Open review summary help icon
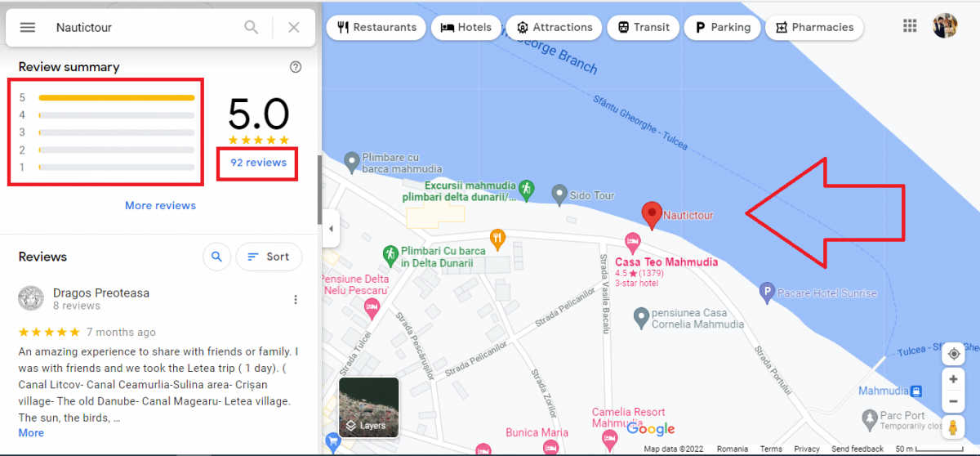The width and height of the screenshot is (980, 456). coord(296,67)
